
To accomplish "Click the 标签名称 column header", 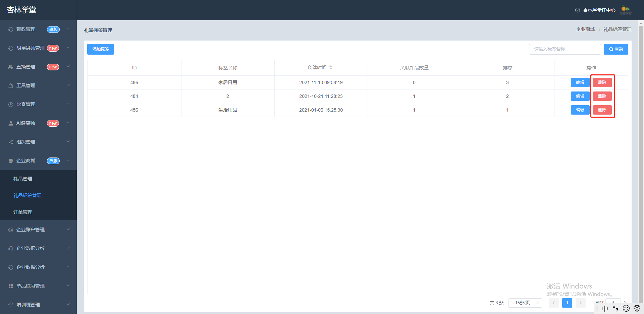I will click(228, 68).
